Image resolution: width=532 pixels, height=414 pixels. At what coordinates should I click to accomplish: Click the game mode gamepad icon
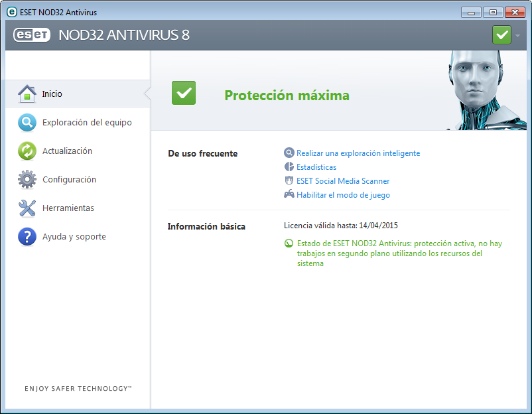tap(289, 194)
